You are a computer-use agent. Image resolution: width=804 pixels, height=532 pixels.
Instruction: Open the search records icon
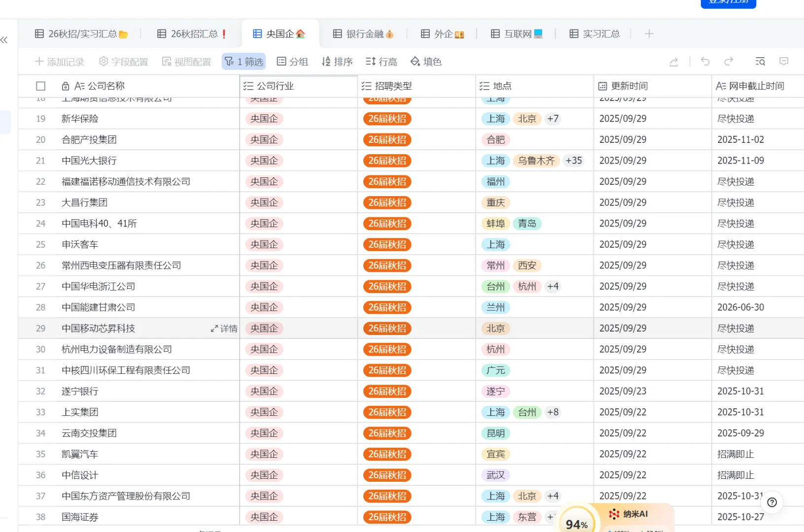point(760,62)
